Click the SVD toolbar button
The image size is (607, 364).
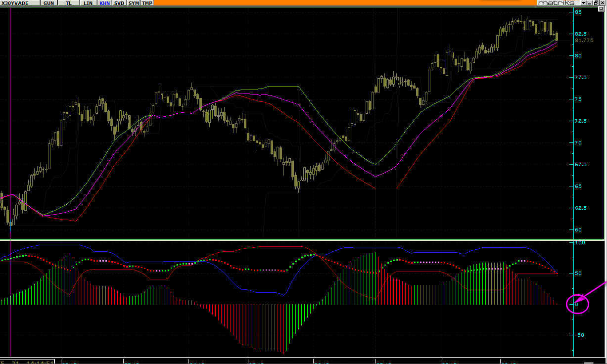pos(119,3)
